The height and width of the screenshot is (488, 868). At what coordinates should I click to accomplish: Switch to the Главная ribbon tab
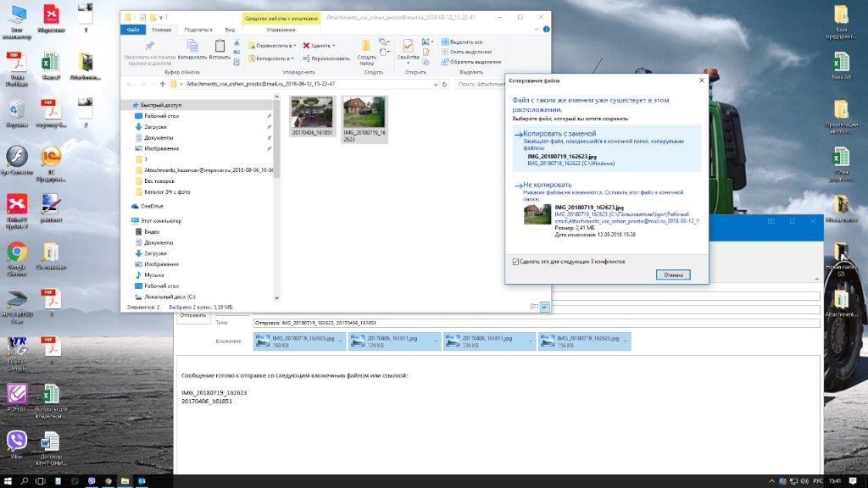[x=162, y=30]
